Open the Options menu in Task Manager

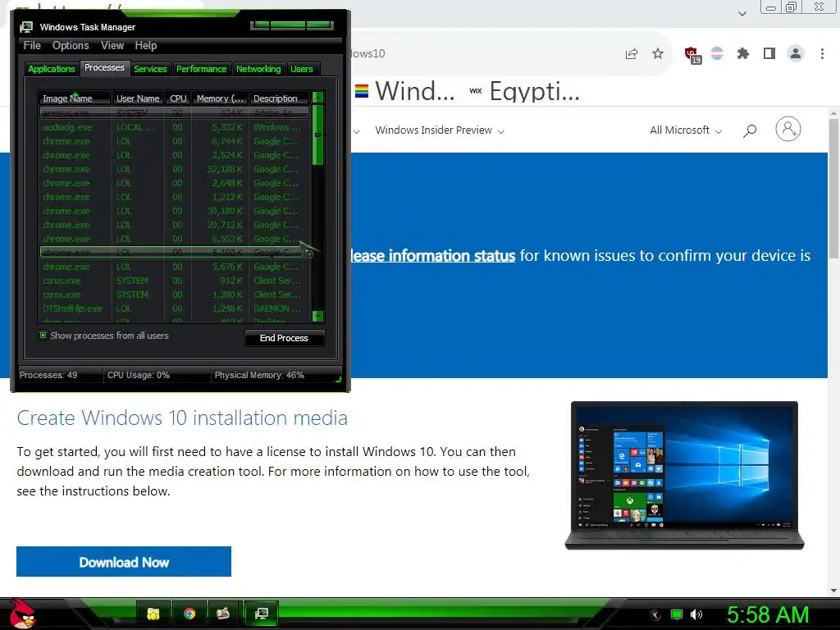click(71, 46)
